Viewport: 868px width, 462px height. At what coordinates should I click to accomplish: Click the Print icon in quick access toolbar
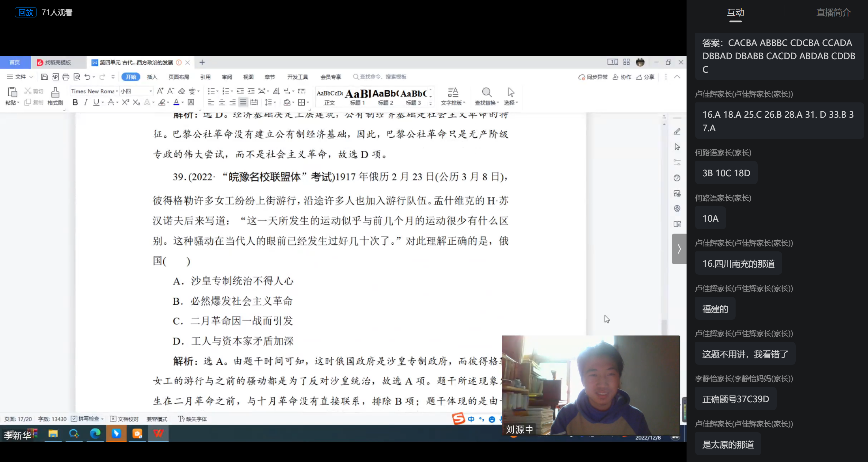(66, 77)
